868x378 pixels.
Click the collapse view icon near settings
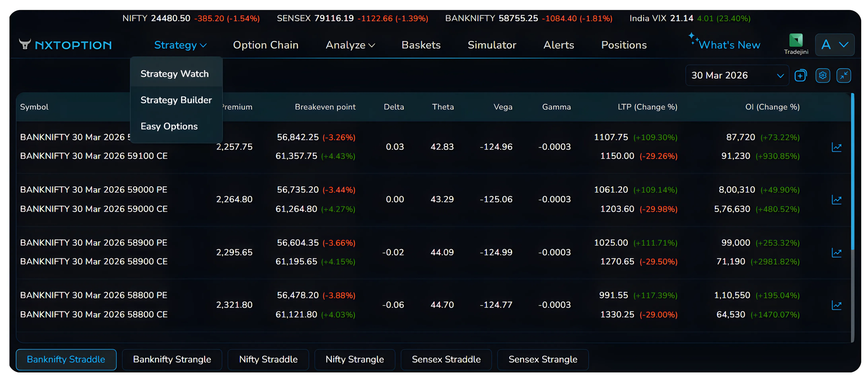[844, 75]
